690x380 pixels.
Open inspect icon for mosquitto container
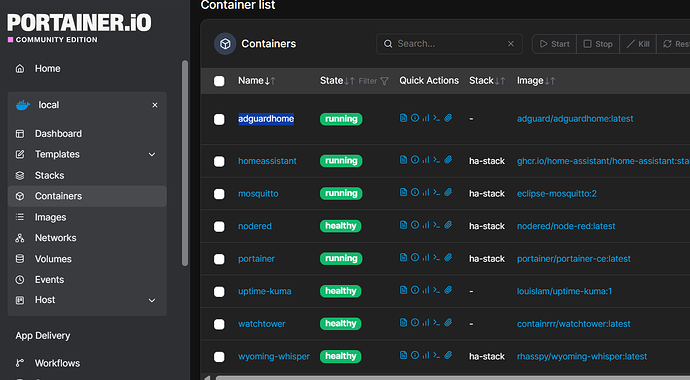[415, 192]
